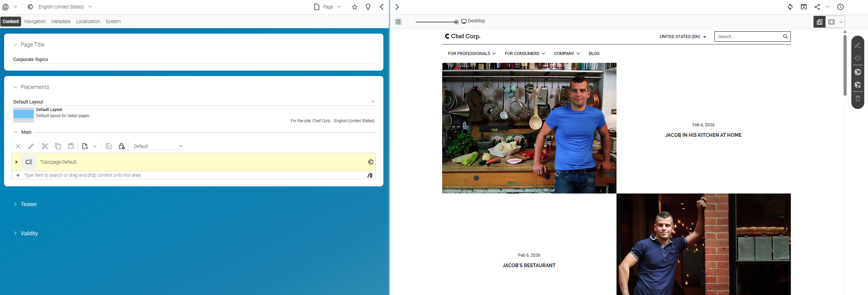868x295 pixels.
Task: Click the preview width slider handle
Action: pyautogui.click(x=456, y=22)
